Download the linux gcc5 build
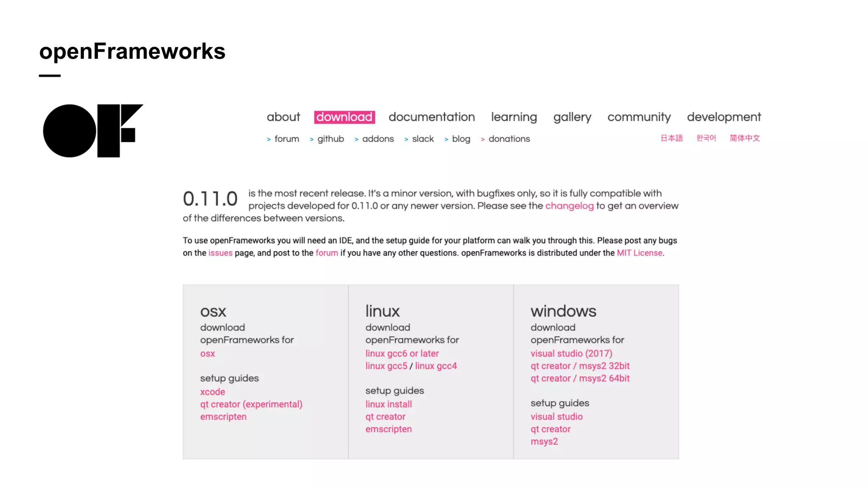868x488 pixels. [x=386, y=366]
